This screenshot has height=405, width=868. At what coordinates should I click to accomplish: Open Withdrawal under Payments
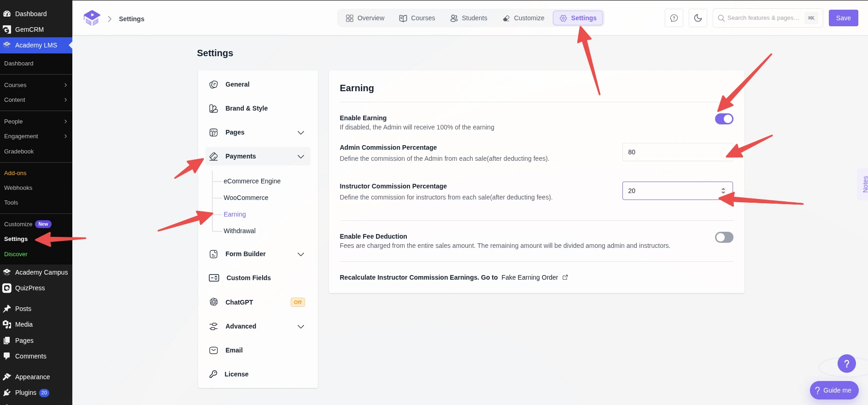tap(240, 231)
